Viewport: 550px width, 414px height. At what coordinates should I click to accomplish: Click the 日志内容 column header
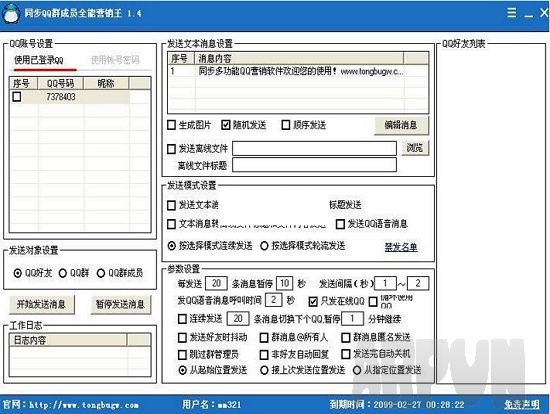click(68, 340)
